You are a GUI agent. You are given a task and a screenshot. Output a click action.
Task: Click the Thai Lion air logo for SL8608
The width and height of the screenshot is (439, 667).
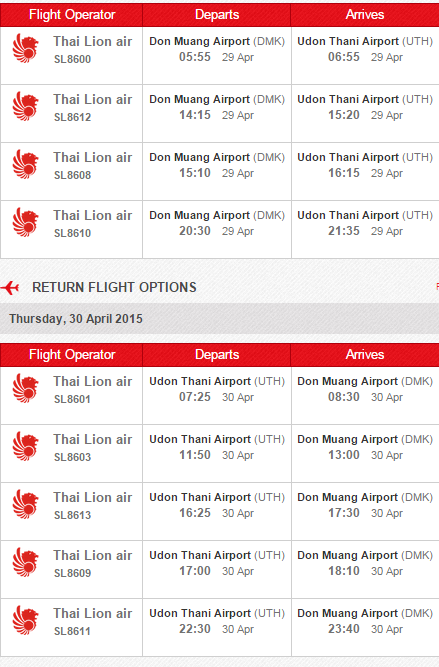[x=26, y=164]
